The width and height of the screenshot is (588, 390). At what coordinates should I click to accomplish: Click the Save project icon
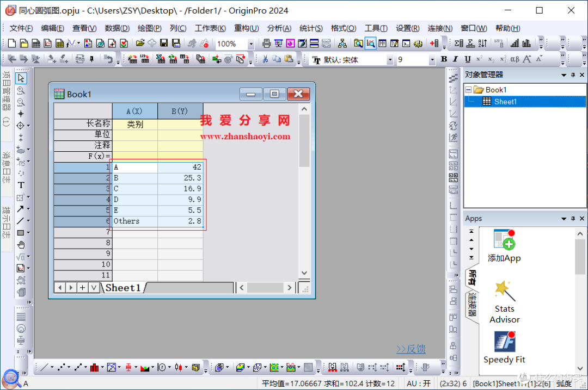(x=164, y=44)
